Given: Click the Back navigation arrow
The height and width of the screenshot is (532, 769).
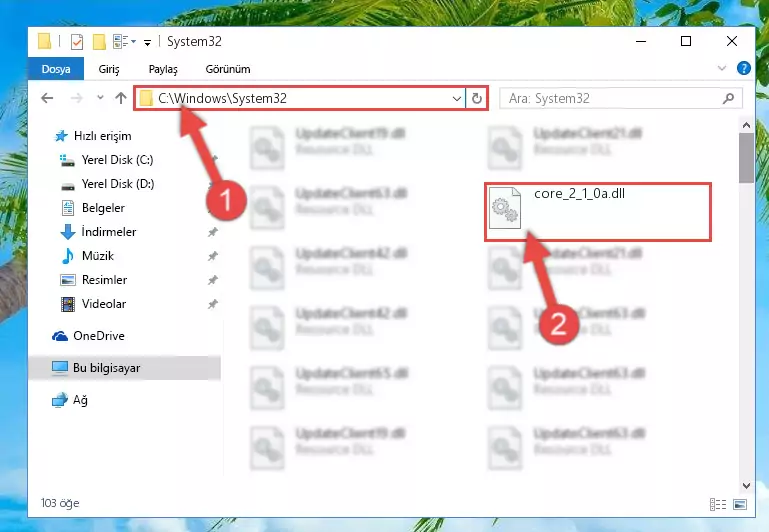Looking at the screenshot, I should coord(47,98).
